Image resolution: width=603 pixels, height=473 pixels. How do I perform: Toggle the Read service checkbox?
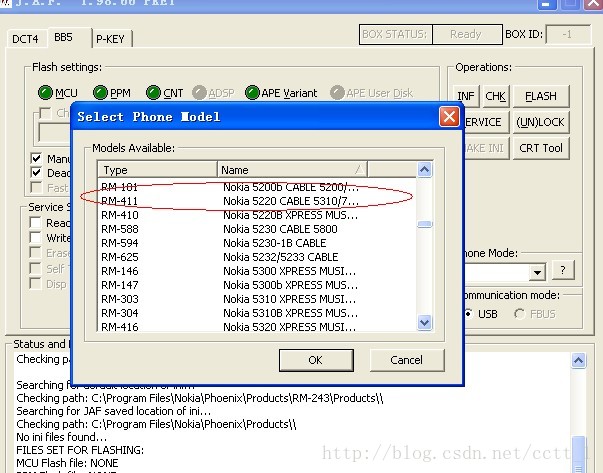[x=35, y=222]
